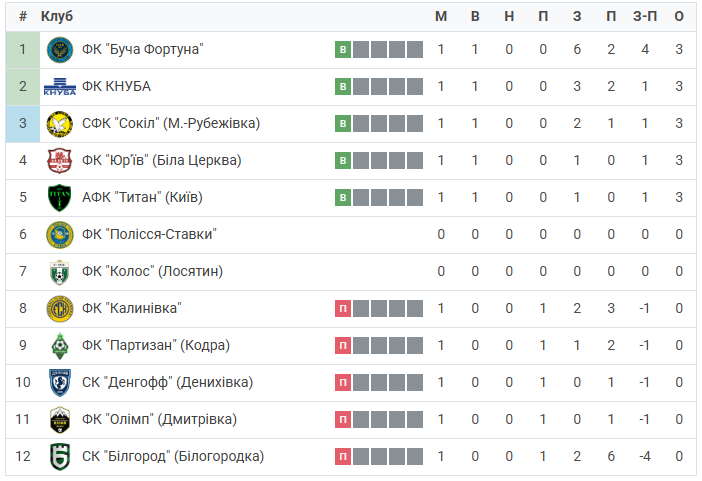The height and width of the screenshot is (481, 702).
Task: Click the Полісся-Ставки round emblem
Action: pos(60,235)
